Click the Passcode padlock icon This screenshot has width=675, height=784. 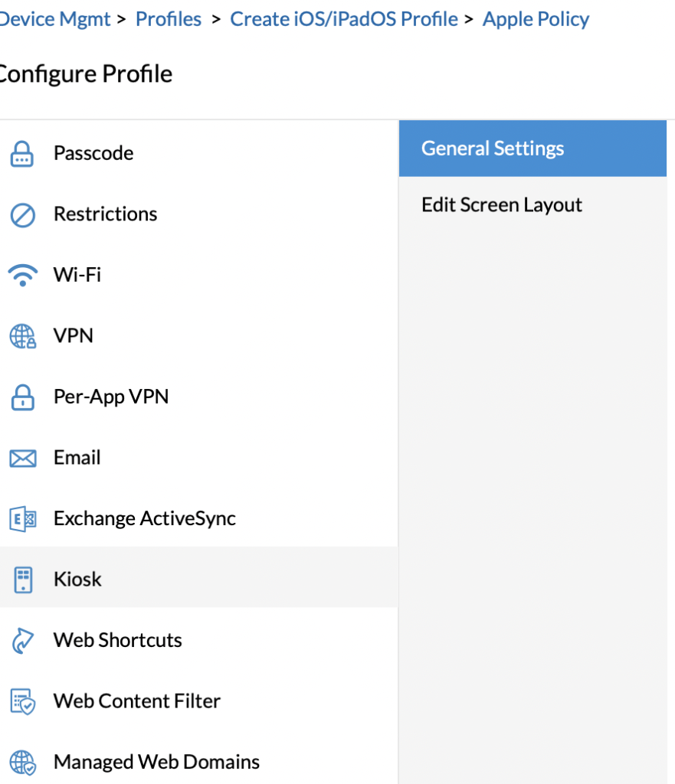tap(22, 153)
